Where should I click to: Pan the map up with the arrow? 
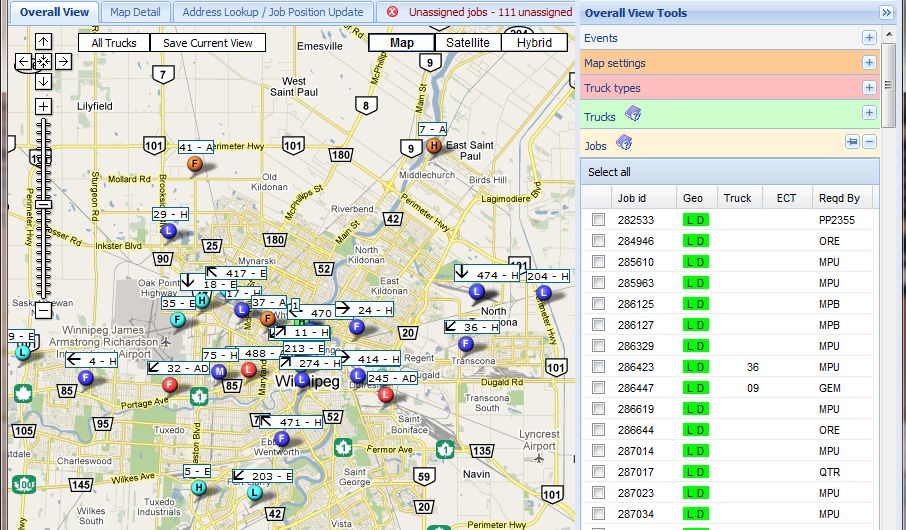[44, 42]
